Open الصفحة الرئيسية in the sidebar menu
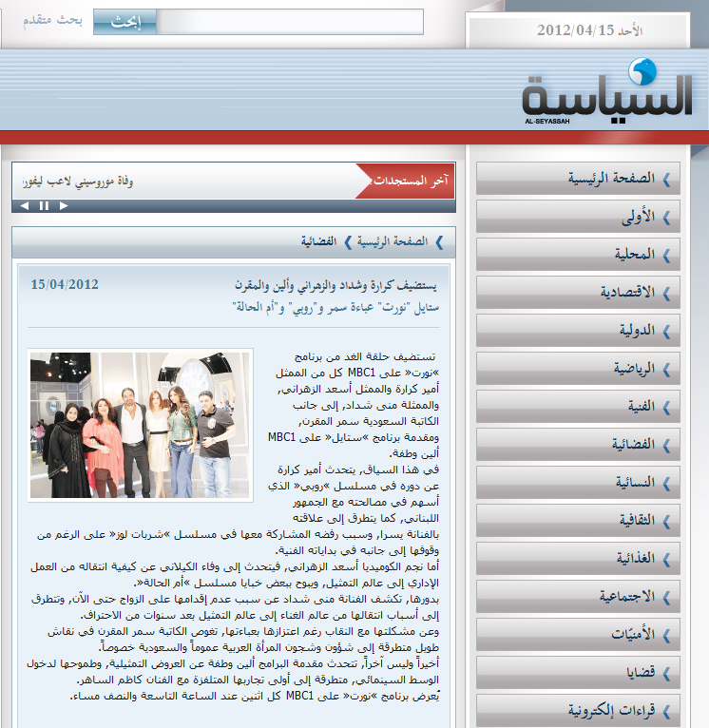Screen dimensions: 709x728 click(578, 179)
